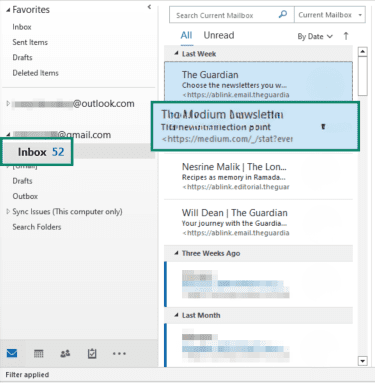Click the Filter applied status text
The image size is (375, 383).
[x=27, y=375]
